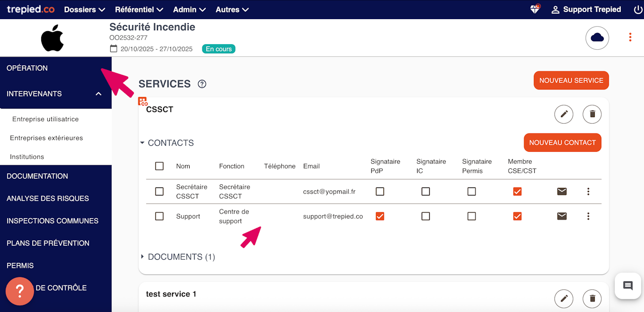Uncheck Membre CSE/CST for Secrétaire CSSCT
644x312 pixels.
tap(517, 191)
